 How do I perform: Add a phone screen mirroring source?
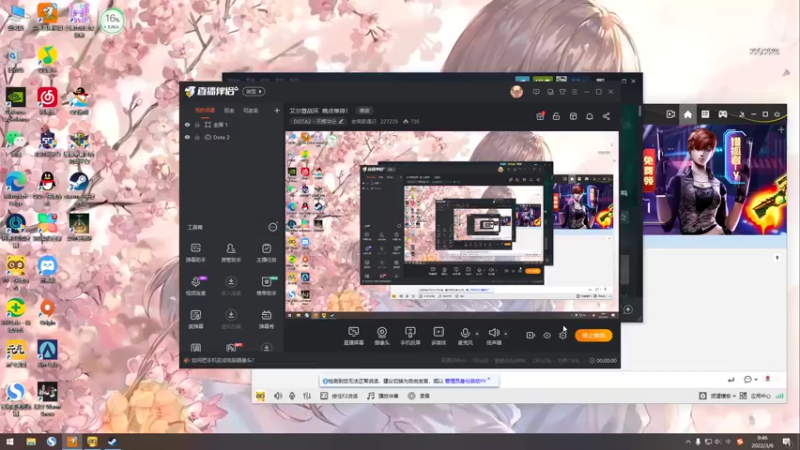click(x=410, y=336)
